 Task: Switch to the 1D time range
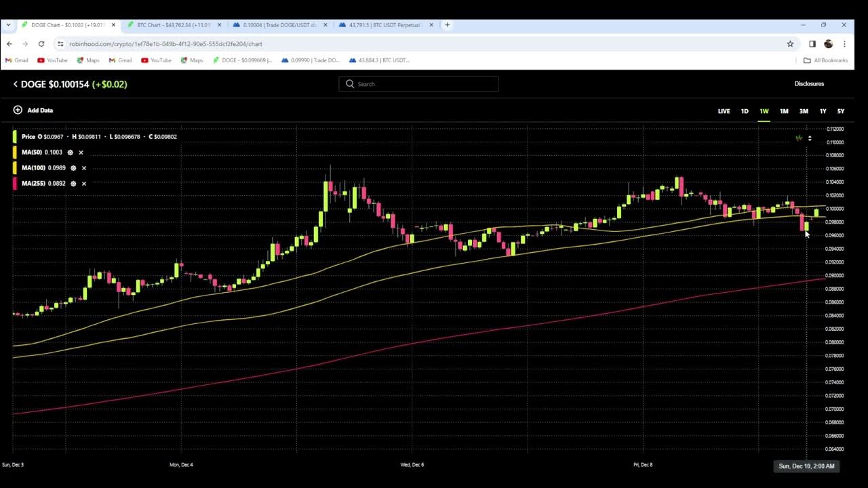click(x=745, y=111)
